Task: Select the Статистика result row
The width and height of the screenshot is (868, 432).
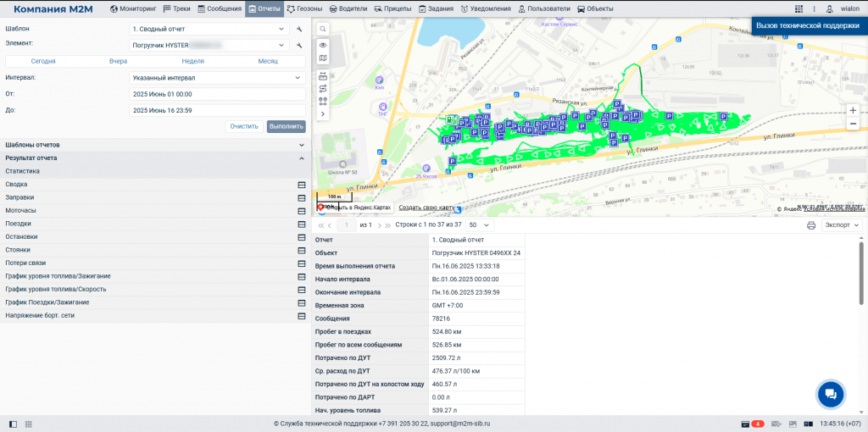Action: [x=156, y=171]
